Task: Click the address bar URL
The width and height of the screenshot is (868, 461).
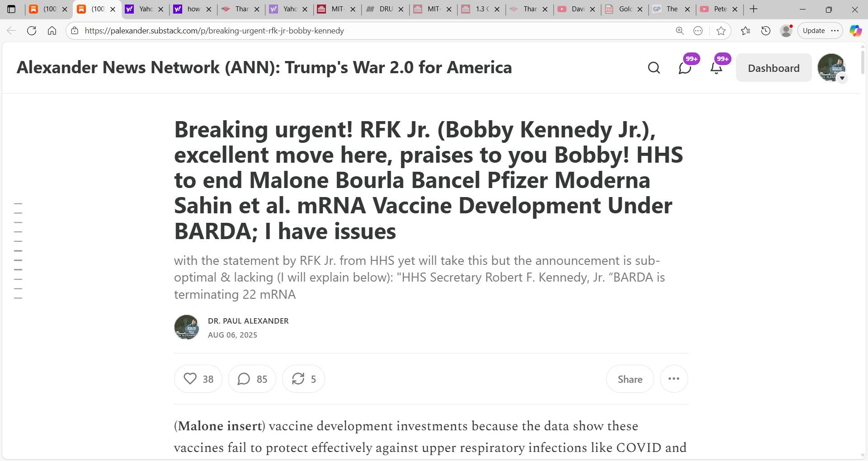Action: coord(214,31)
